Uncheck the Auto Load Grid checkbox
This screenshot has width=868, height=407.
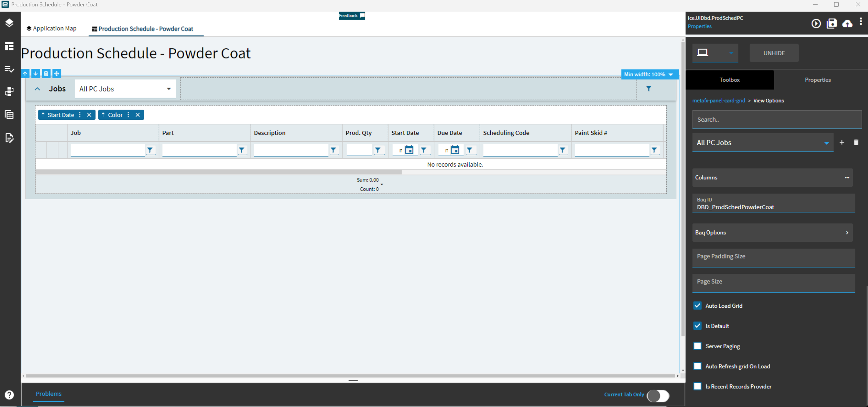click(698, 306)
